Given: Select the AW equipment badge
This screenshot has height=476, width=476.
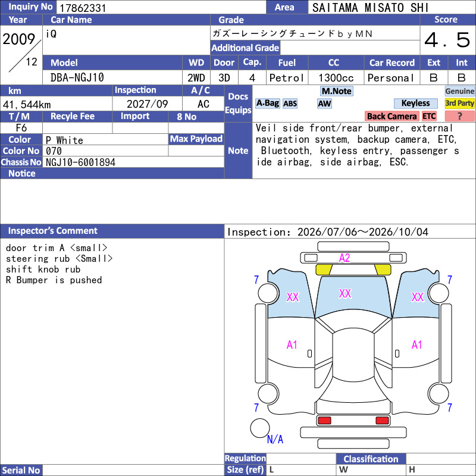Looking at the screenshot, I should 324,104.
